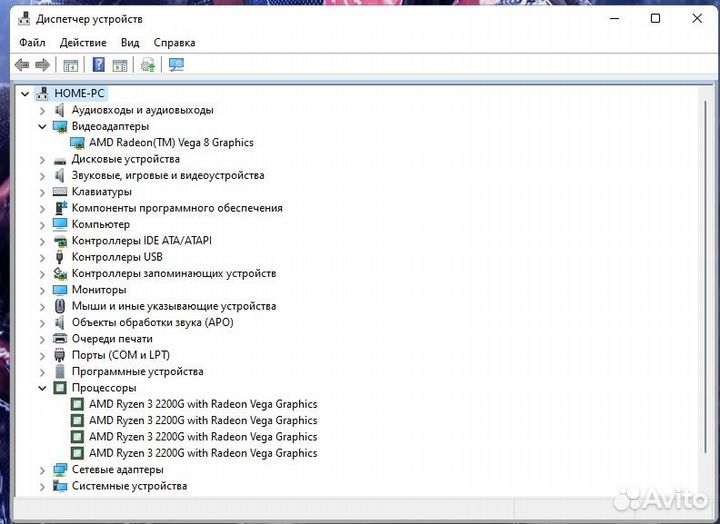Expand the Дисковые устройства category
Screen dimensions: 720x524
click(x=42, y=160)
